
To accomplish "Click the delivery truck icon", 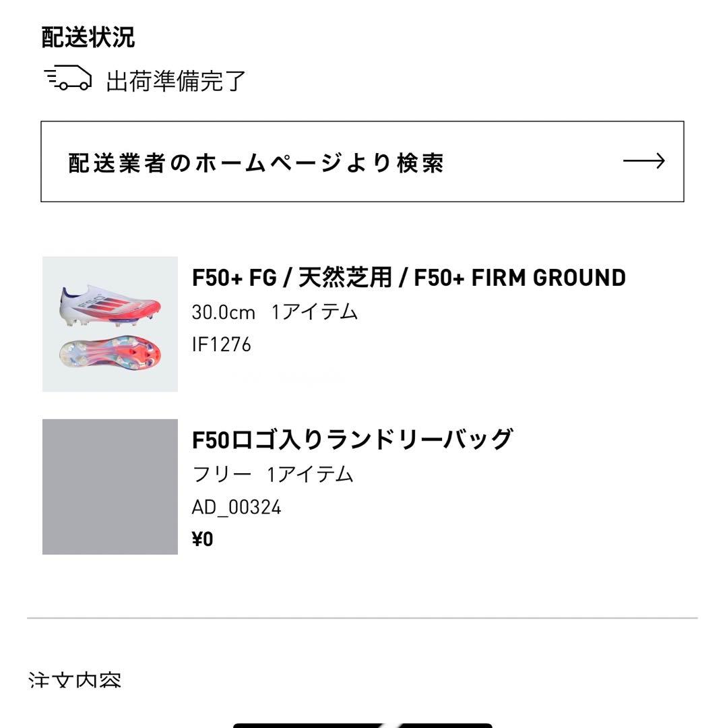I will click(67, 79).
